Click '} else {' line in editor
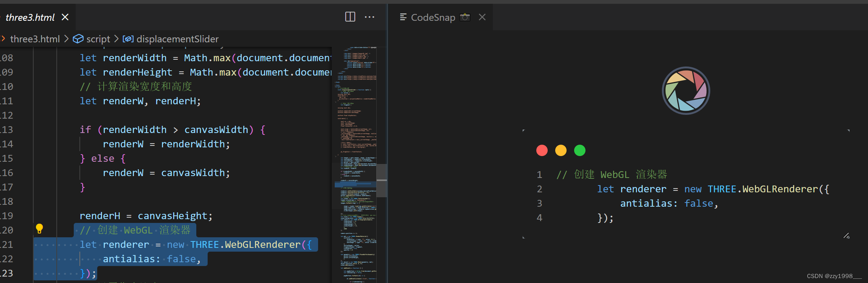The height and width of the screenshot is (283, 868). tap(102, 158)
